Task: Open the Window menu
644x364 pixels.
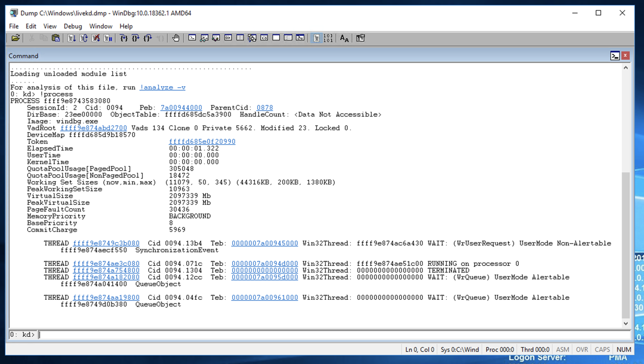Action: click(101, 26)
